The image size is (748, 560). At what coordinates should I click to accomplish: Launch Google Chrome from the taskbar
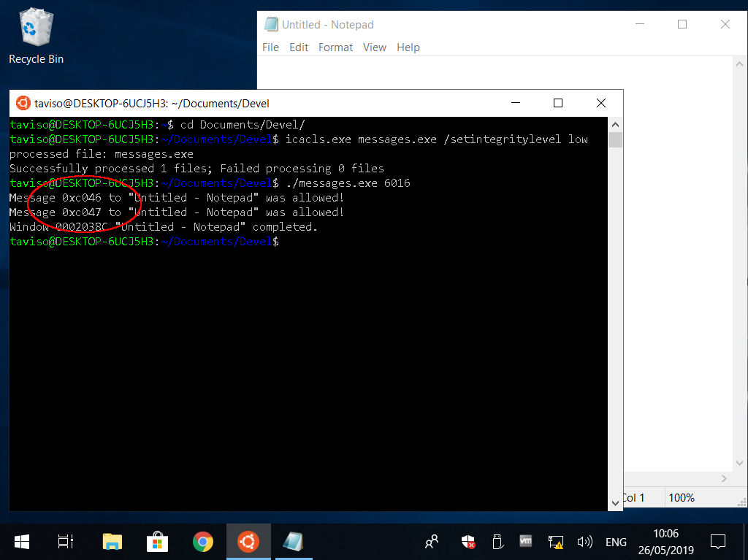[202, 542]
